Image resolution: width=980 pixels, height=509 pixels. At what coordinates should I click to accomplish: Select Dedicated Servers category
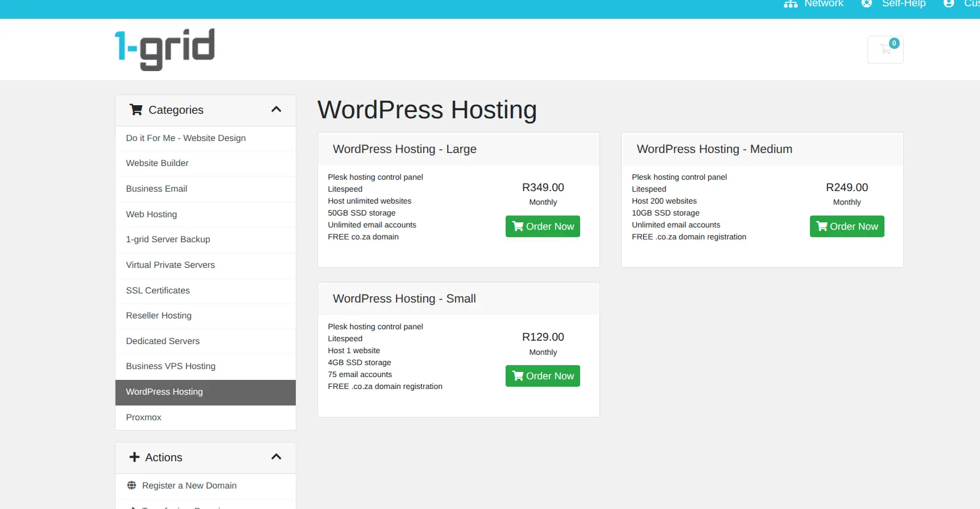205,341
